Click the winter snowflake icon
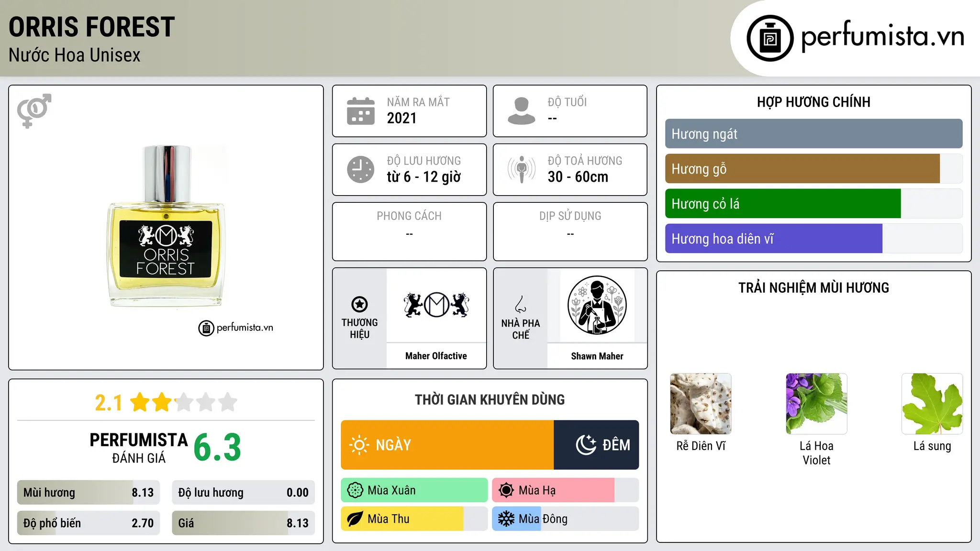The width and height of the screenshot is (980, 551). [506, 519]
